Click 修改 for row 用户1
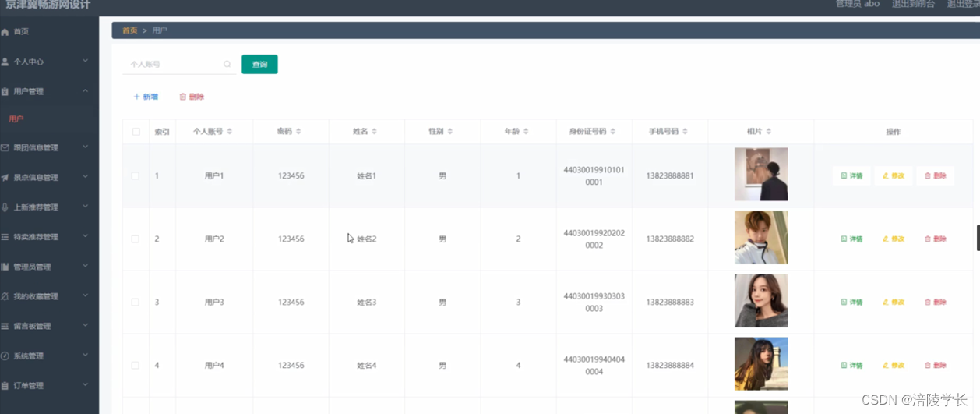This screenshot has height=414, width=980. 894,176
